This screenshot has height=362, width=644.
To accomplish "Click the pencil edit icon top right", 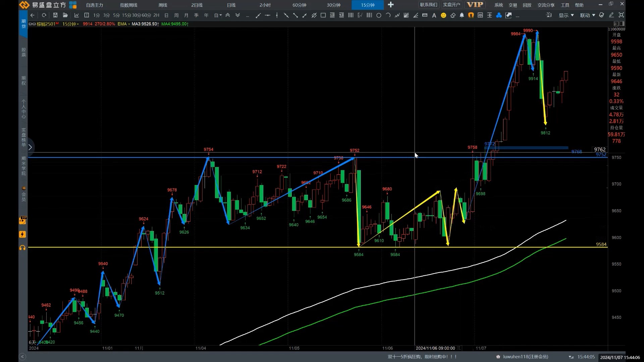I will pyautogui.click(x=611, y=15).
